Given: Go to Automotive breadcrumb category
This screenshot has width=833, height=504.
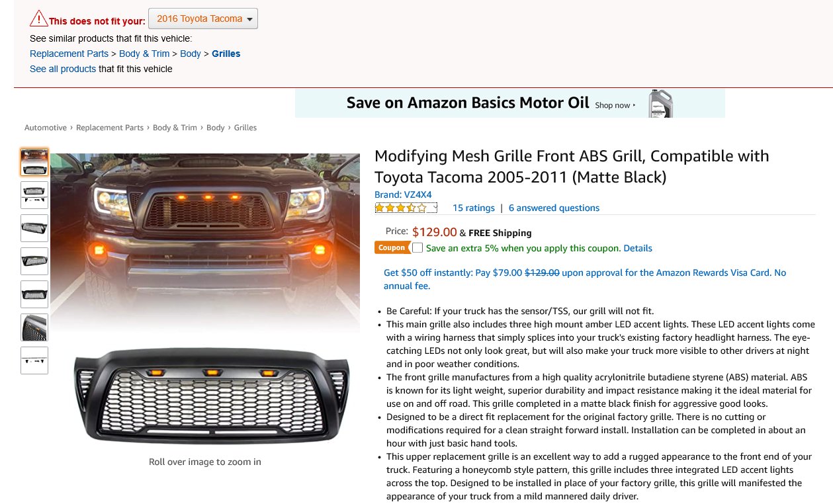Looking at the screenshot, I should pos(46,128).
